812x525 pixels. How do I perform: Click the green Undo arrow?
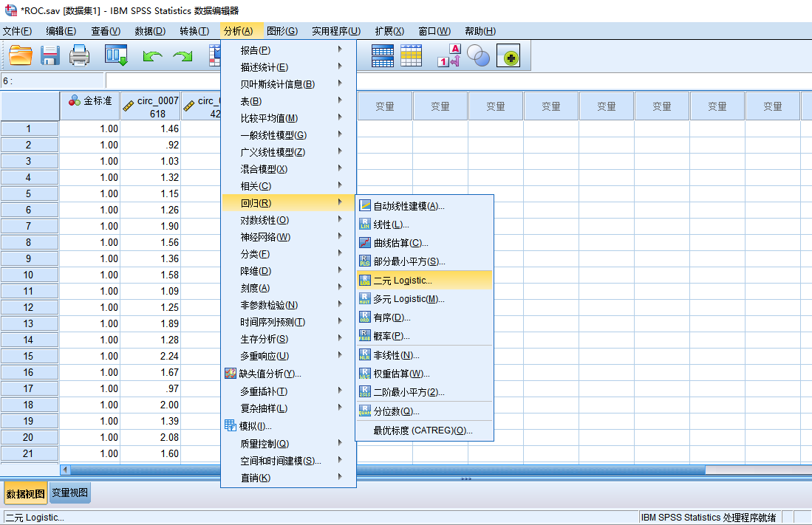click(153, 55)
